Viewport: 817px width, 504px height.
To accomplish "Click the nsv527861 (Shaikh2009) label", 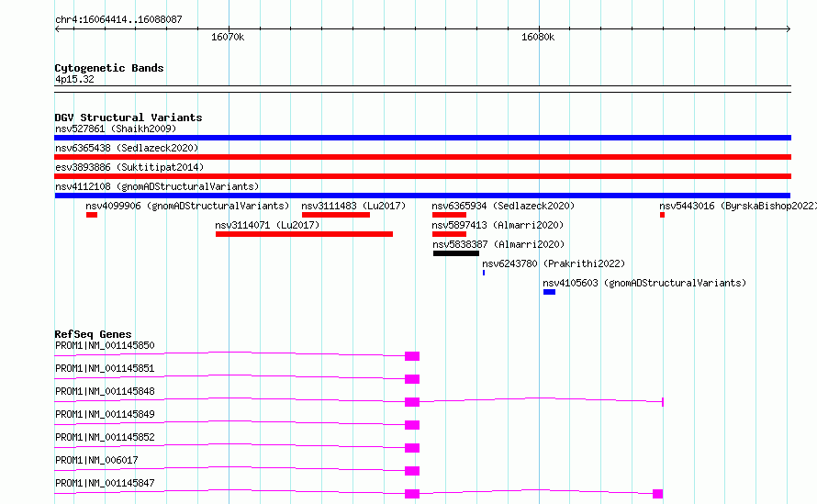I will pos(116,129).
